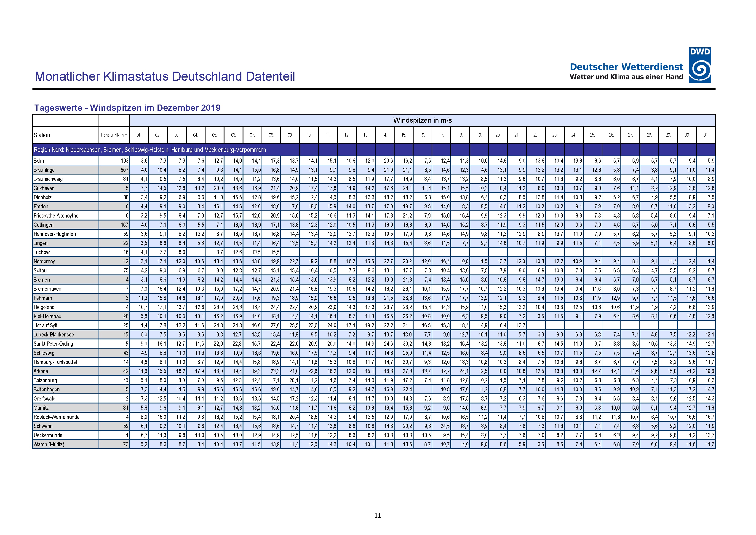Screen dimensions: 756x535
Task: Click the station name 'Belm'
Action: pos(39,161)
